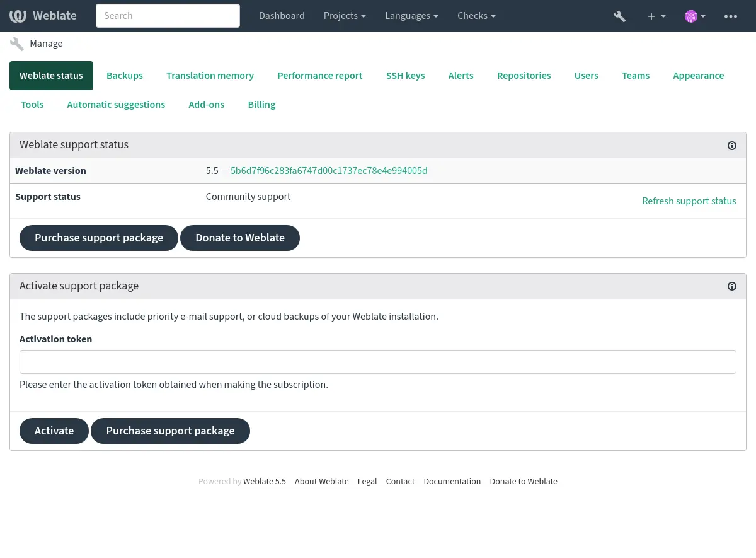756x558 pixels.
Task: Open the Contact footer link
Action: coord(400,482)
